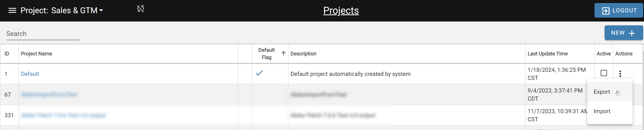Focus the Search input field
644x130 pixels.
point(43,34)
